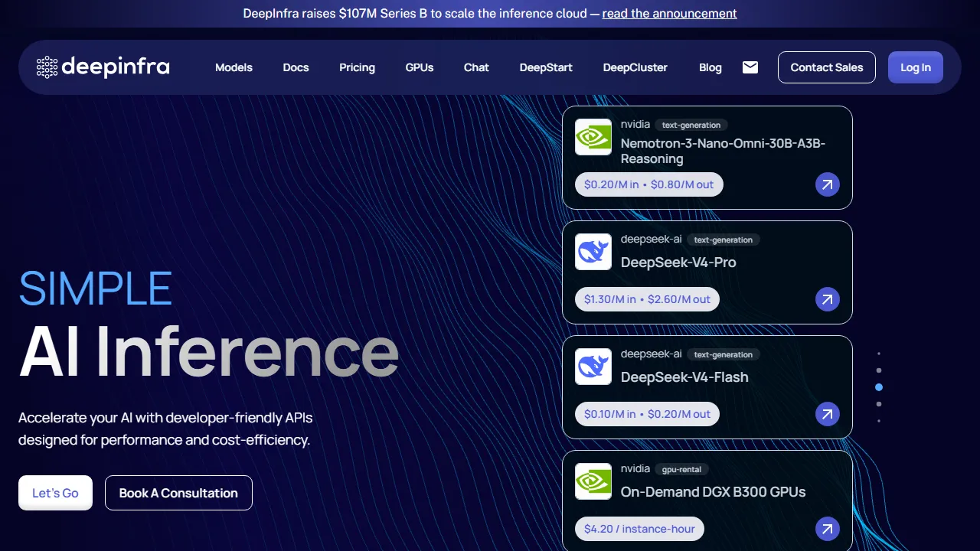This screenshot has width=980, height=551.
Task: Click the $0.20/M in • $0.80/M out price
Action: 649,184
